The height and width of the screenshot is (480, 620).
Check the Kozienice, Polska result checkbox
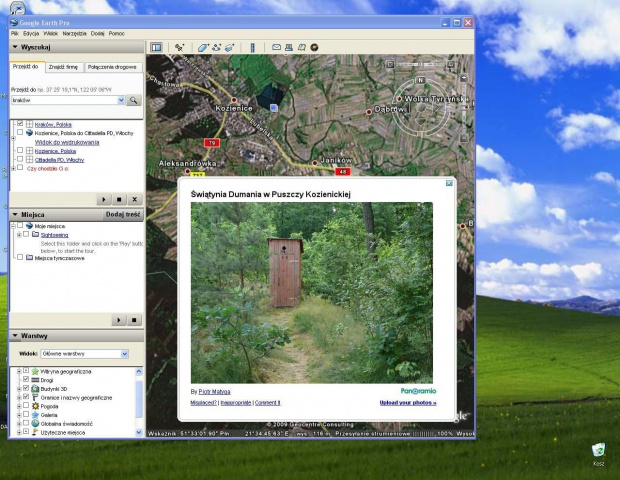coord(20,150)
